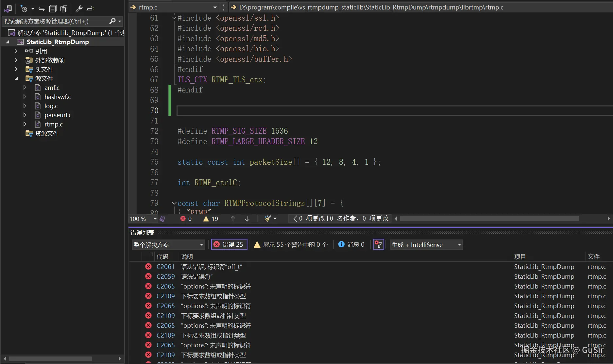Click horizontal scroll left arrow in editor
This screenshot has width=613, height=364.
click(x=396, y=219)
